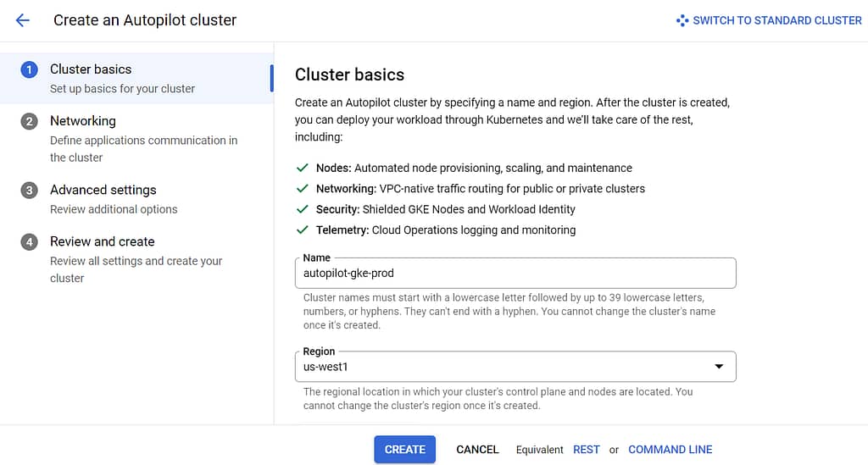Click 'Automated node provisioning, scaling, and maintenance' text
This screenshot has width=868, height=465.
493,168
